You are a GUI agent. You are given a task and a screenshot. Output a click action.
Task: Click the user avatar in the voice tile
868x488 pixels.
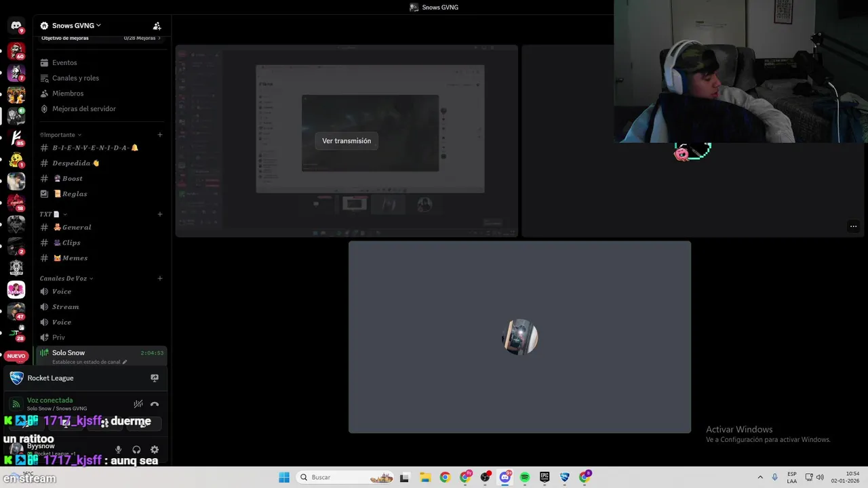point(520,337)
